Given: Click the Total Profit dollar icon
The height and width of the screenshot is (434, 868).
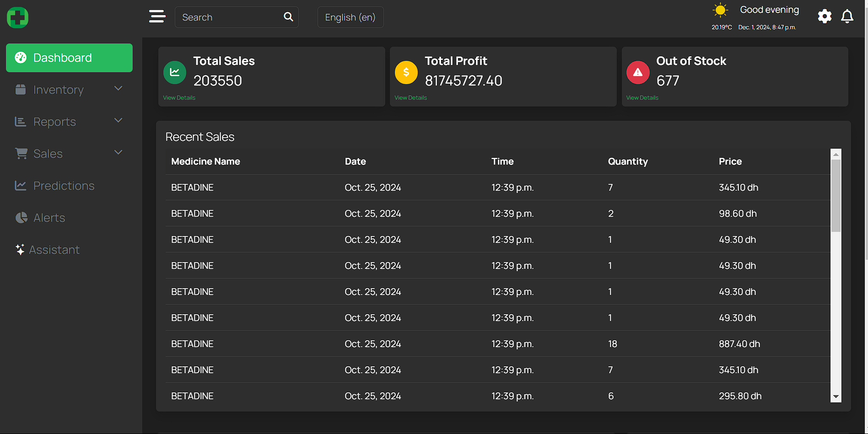Looking at the screenshot, I should 406,72.
